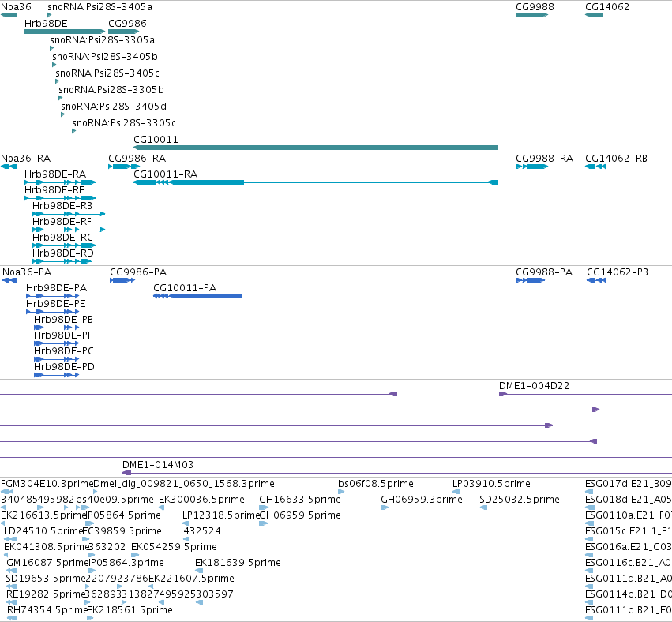Click the CG10011-RA transcript model
The width and height of the screenshot is (672, 622).
click(x=316, y=182)
